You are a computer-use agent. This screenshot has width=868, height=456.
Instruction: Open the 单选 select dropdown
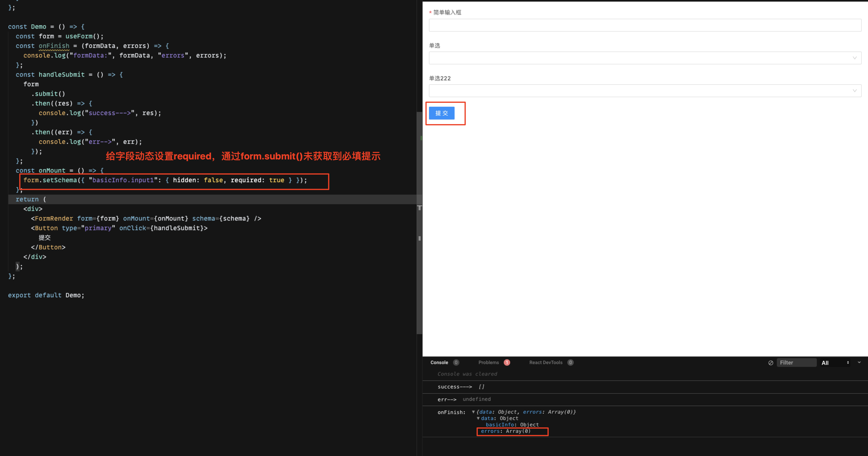pos(644,58)
